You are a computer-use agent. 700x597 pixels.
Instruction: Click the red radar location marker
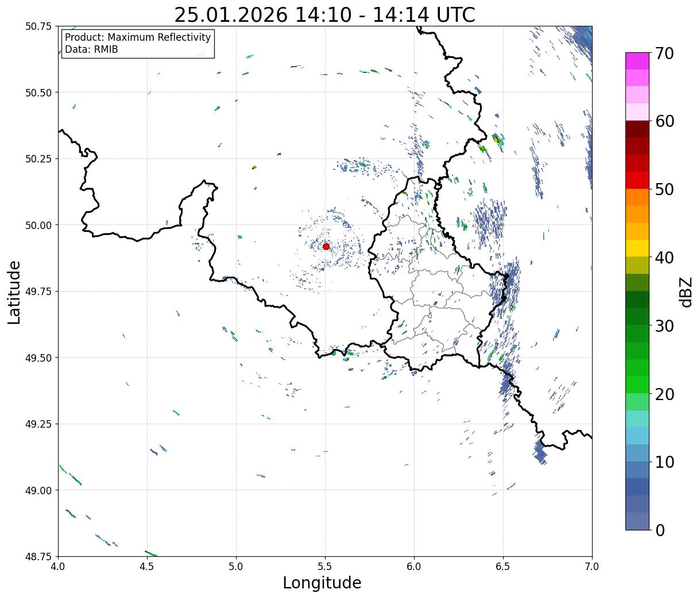326,246
